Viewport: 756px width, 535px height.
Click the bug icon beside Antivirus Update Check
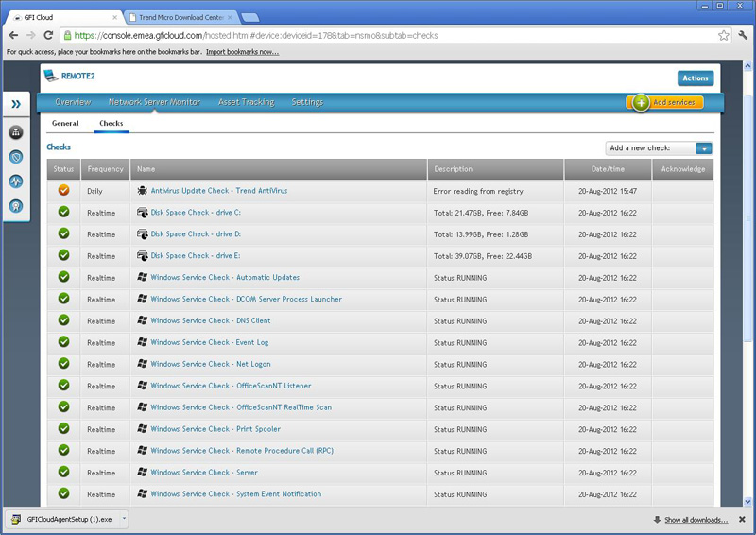(143, 191)
